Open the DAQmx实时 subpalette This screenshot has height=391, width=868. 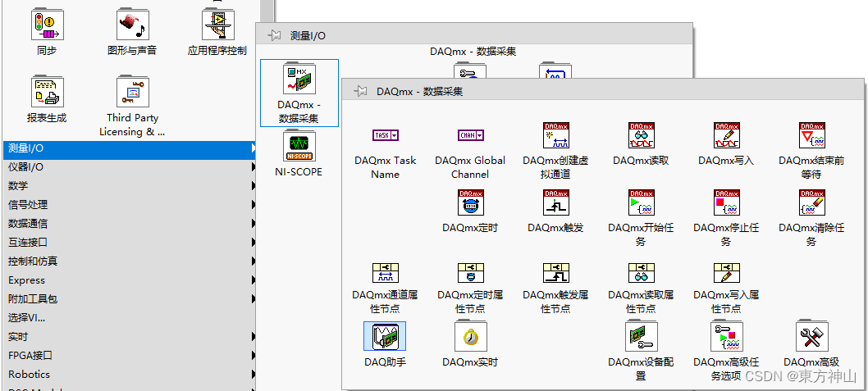pyautogui.click(x=471, y=336)
